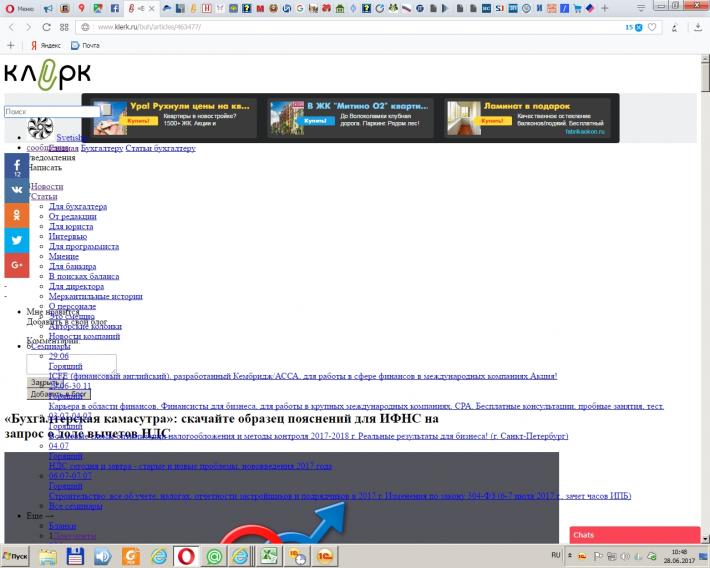The height and width of the screenshot is (568, 710).
Task: Add page to bookmarks with heart icon
Action: click(x=652, y=27)
